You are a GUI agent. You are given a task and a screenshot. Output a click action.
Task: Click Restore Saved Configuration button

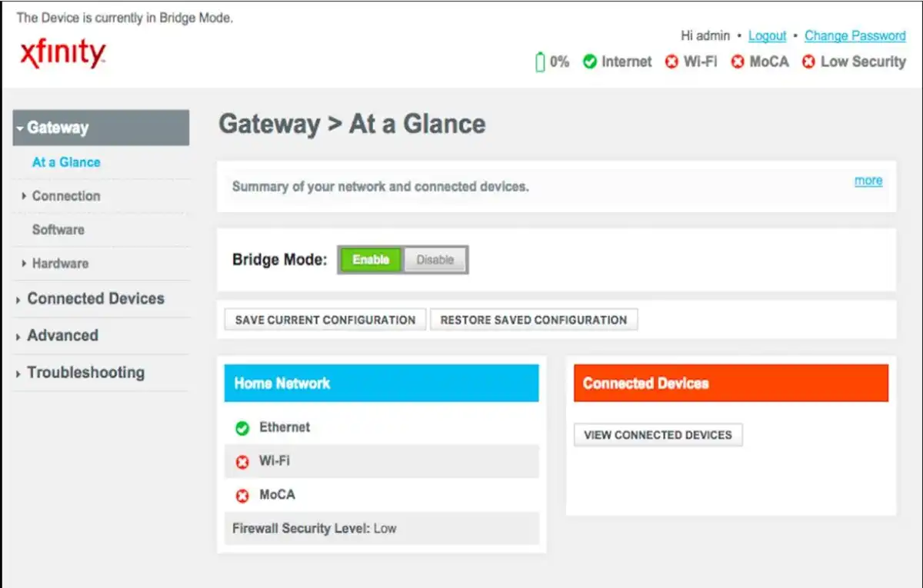pyautogui.click(x=534, y=320)
